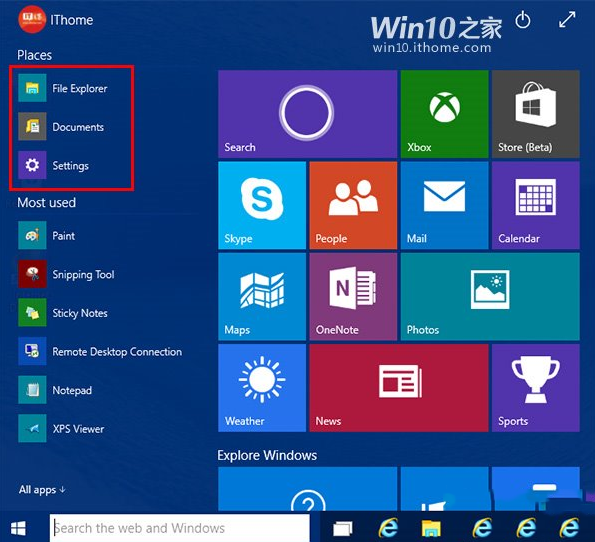Open the Mail tile
595x542 pixels.
click(x=444, y=205)
